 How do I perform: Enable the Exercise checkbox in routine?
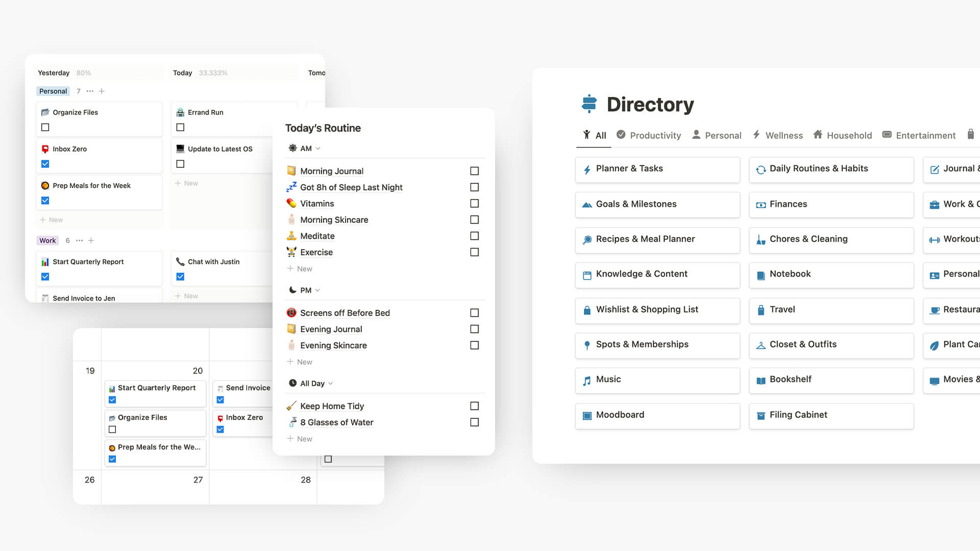(x=474, y=252)
